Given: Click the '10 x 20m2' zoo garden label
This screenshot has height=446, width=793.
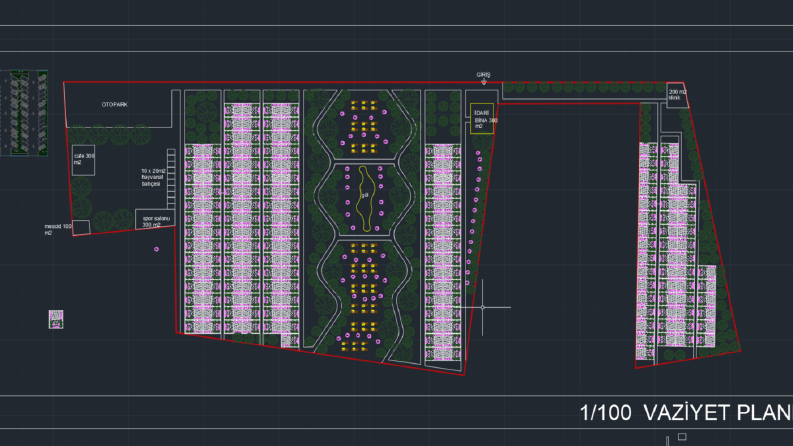Looking at the screenshot, I should (153, 177).
